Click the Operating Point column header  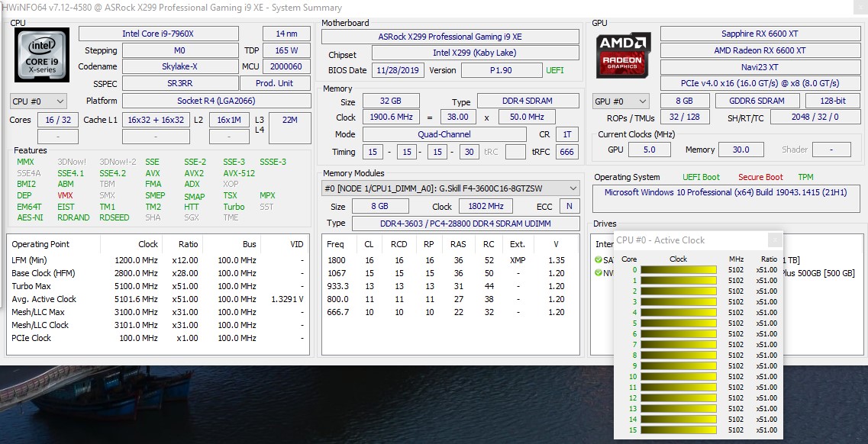pyautogui.click(x=53, y=244)
